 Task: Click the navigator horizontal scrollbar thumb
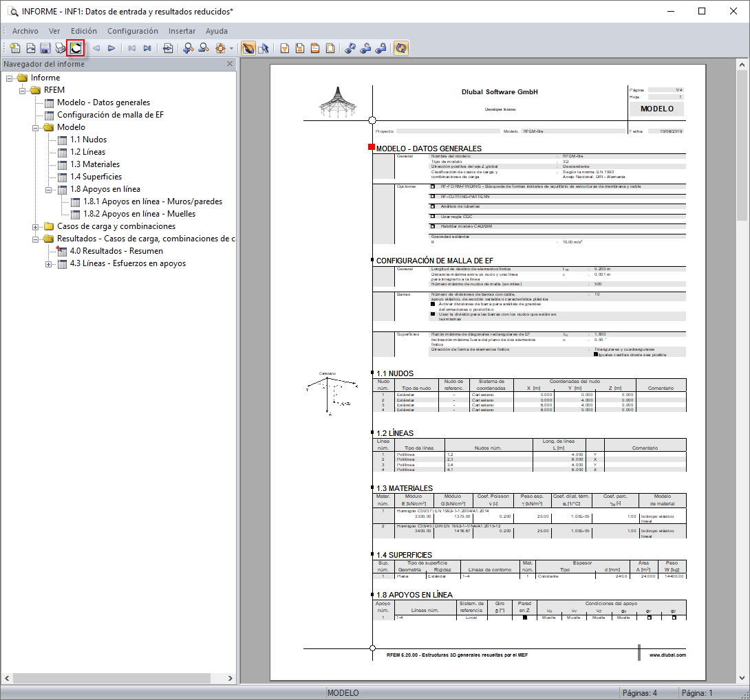111,678
